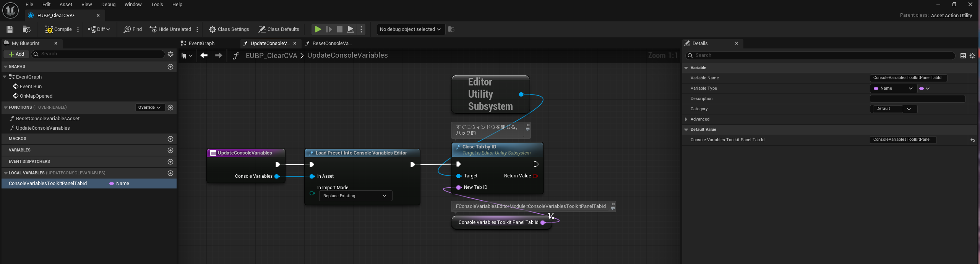980x264 pixels.
Task: Open the debug object selector dropdown
Action: pos(411,29)
